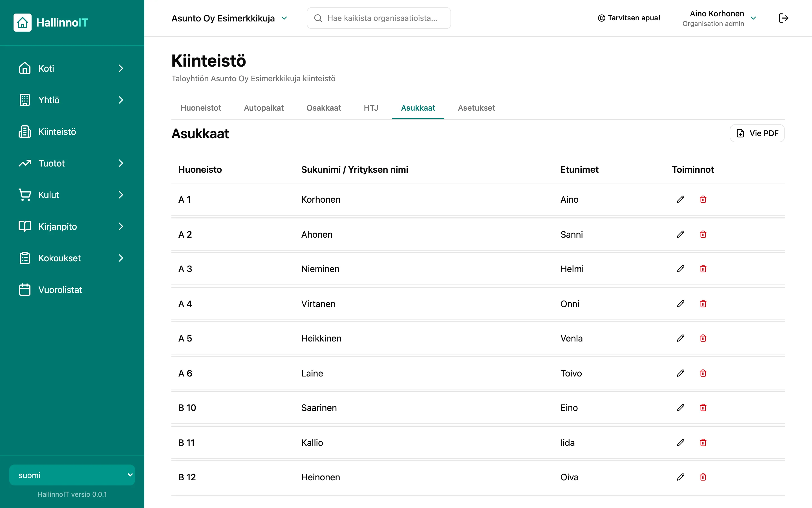
Task: Delete resident Heikkinen row A 5
Action: pos(703,338)
